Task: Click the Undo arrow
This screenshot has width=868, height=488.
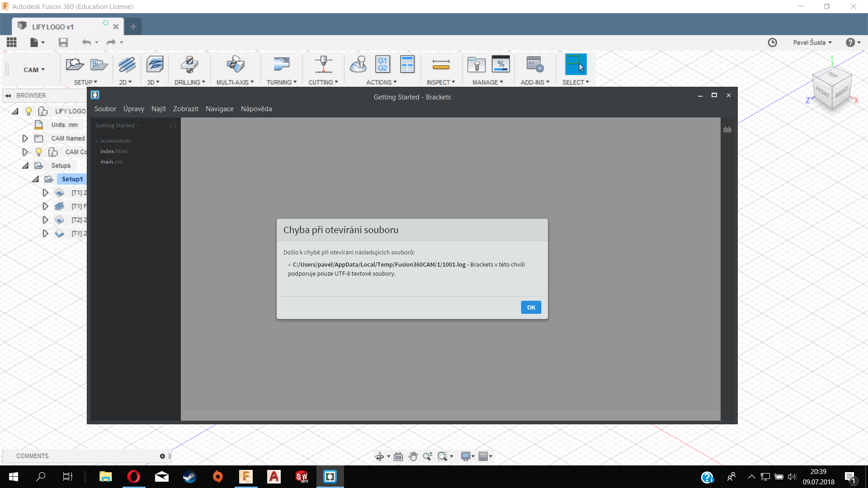Action: coord(86,42)
